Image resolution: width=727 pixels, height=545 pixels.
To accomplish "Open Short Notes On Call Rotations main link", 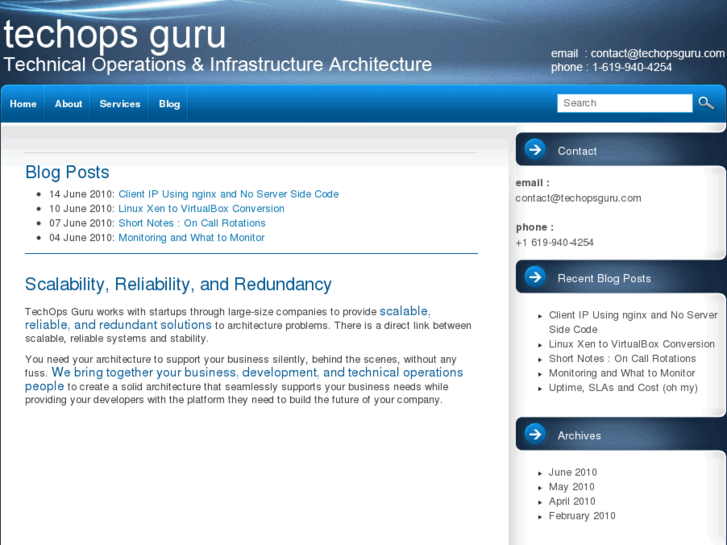I will pos(192,223).
